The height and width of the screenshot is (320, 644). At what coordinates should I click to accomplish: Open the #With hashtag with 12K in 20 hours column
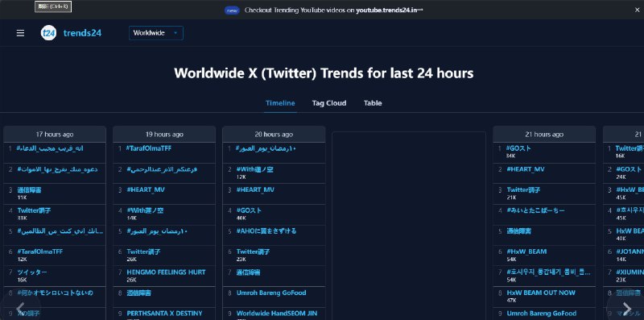254,169
